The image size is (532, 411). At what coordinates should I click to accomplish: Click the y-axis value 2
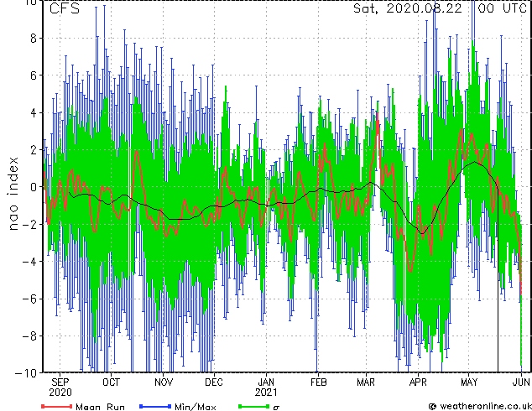pos(34,149)
